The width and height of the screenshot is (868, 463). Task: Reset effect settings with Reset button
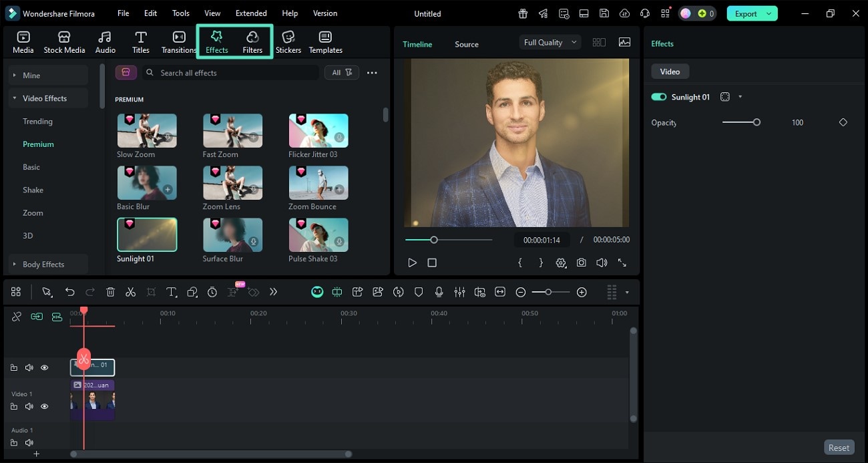(x=839, y=447)
